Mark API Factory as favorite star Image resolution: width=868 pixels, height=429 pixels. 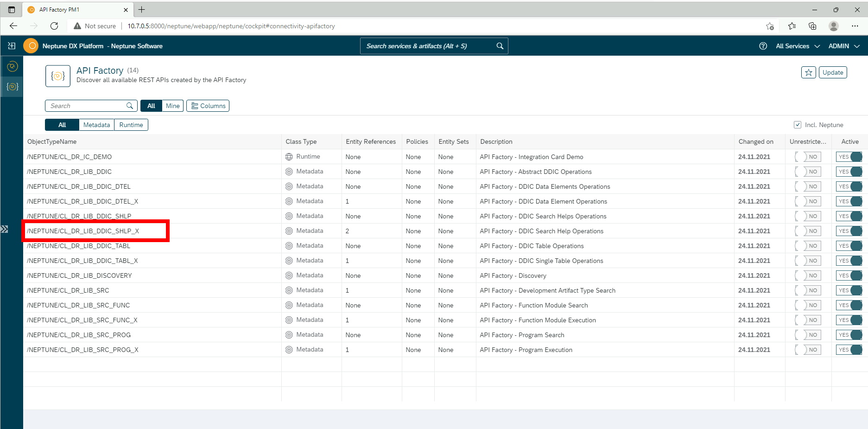809,72
